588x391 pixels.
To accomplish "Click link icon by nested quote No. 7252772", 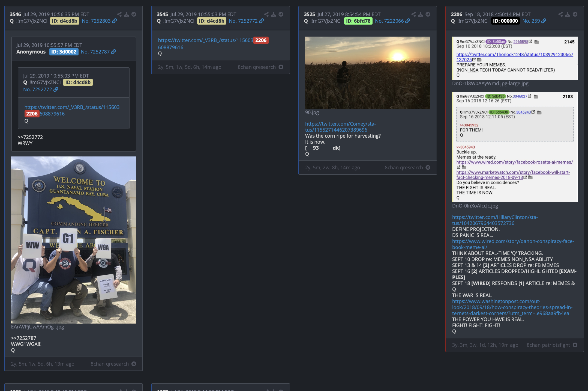I will click(56, 89).
